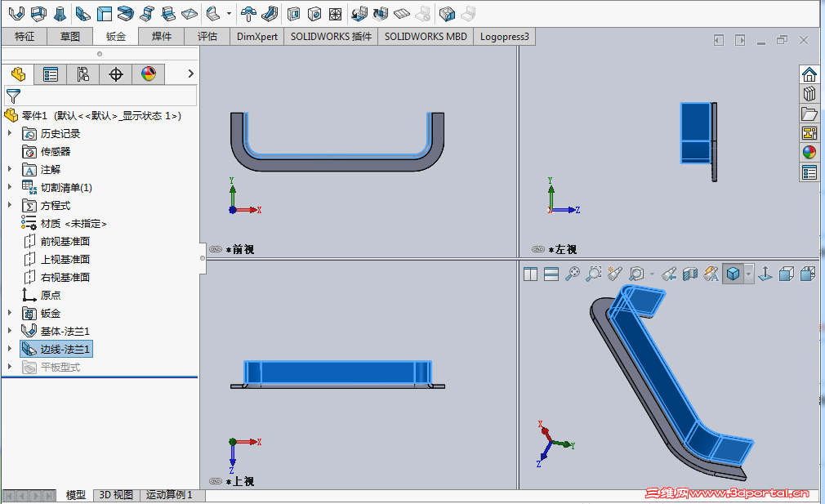Select the Sheet Metal Gusset icon

tap(270, 14)
